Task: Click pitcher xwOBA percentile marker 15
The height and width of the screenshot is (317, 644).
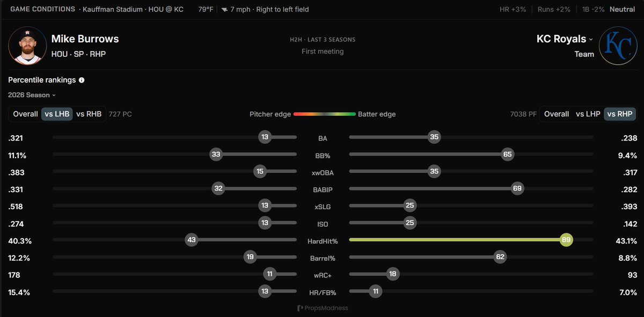Action: tap(260, 172)
